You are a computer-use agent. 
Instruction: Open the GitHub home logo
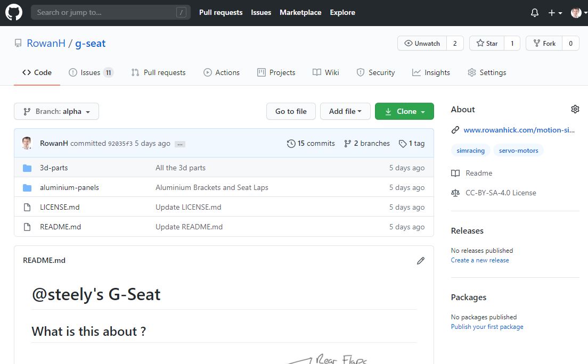point(14,12)
